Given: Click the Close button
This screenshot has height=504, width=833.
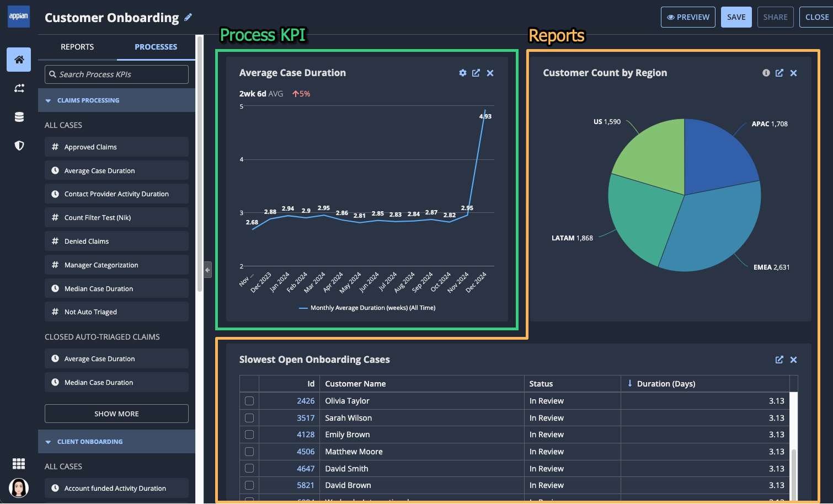Looking at the screenshot, I should tap(817, 17).
